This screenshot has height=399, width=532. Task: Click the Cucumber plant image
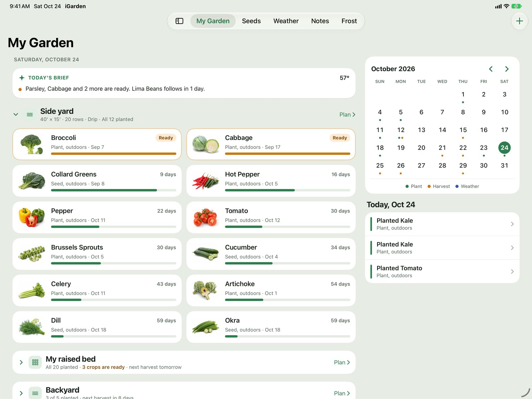[206, 254]
